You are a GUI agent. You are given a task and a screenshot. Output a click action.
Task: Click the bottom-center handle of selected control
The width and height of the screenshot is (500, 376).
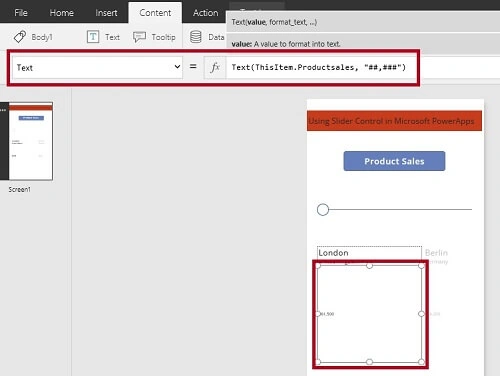tap(369, 362)
